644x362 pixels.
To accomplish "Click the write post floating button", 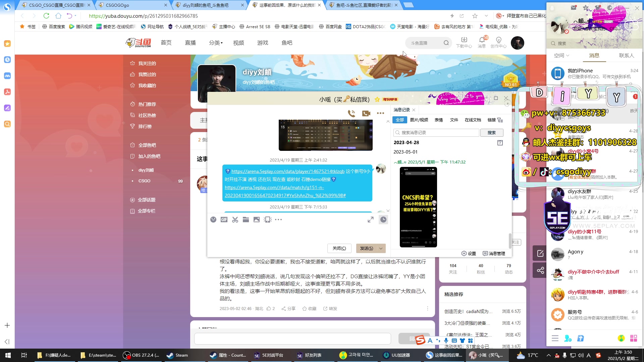I will tap(540, 253).
